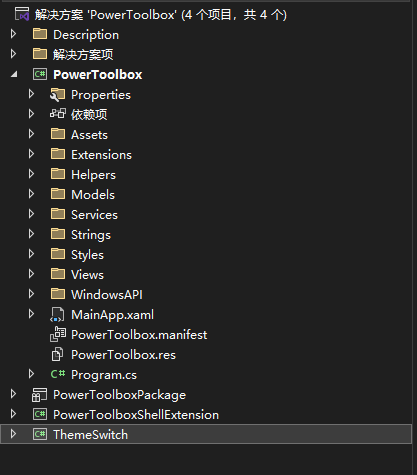Click the PowerToolbox.manifest file icon
Screen dimensions: 417x475
click(x=58, y=334)
